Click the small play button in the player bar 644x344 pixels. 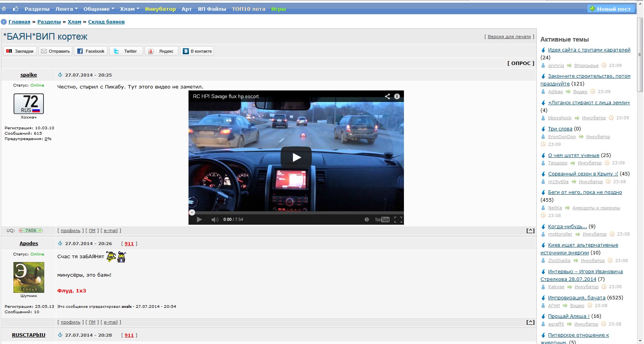(x=199, y=220)
